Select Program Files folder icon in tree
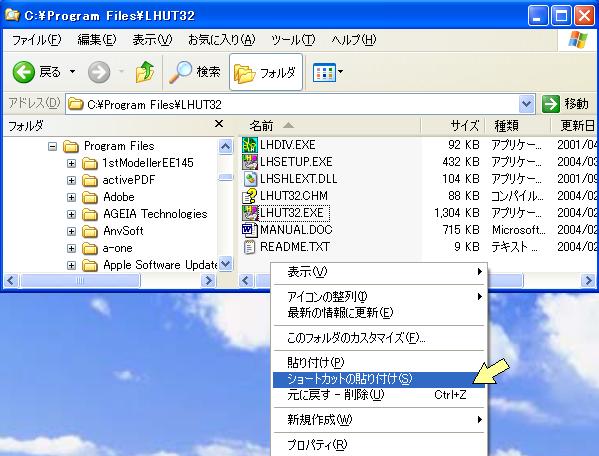Viewport: 599px width, 456px height. click(71, 146)
